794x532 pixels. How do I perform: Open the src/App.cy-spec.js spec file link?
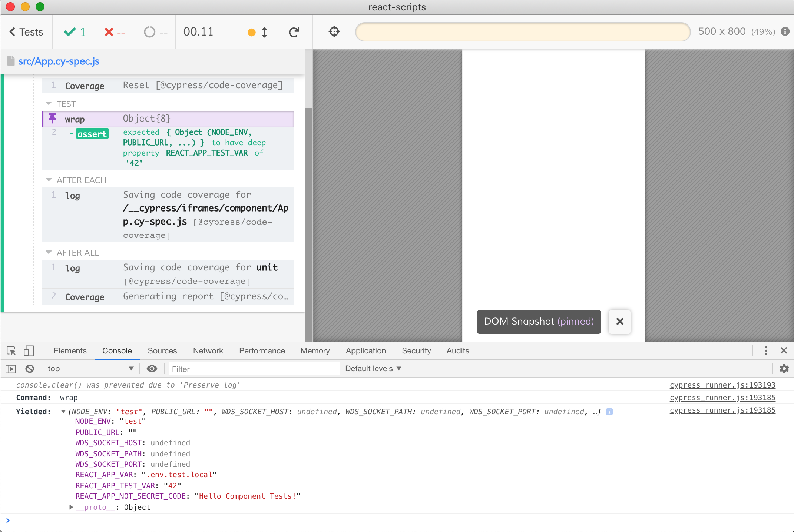(x=59, y=61)
